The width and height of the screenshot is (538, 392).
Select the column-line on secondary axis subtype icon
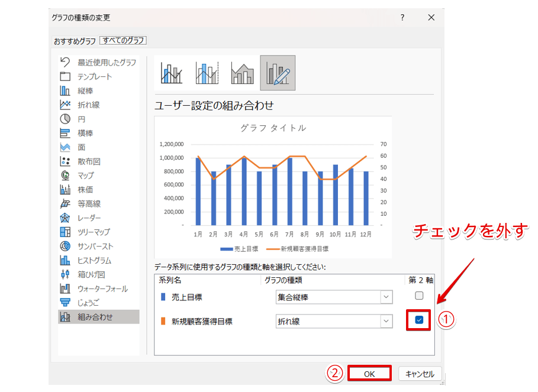click(x=207, y=73)
